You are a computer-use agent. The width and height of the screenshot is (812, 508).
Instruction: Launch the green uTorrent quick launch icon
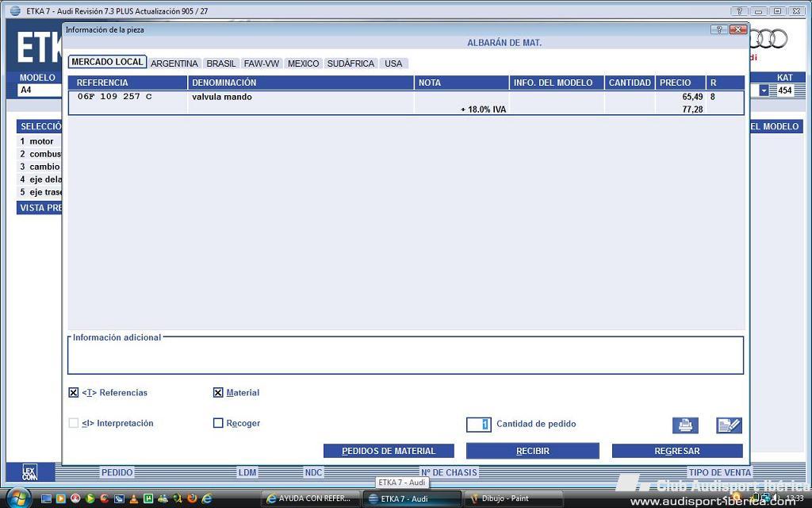click(x=148, y=498)
